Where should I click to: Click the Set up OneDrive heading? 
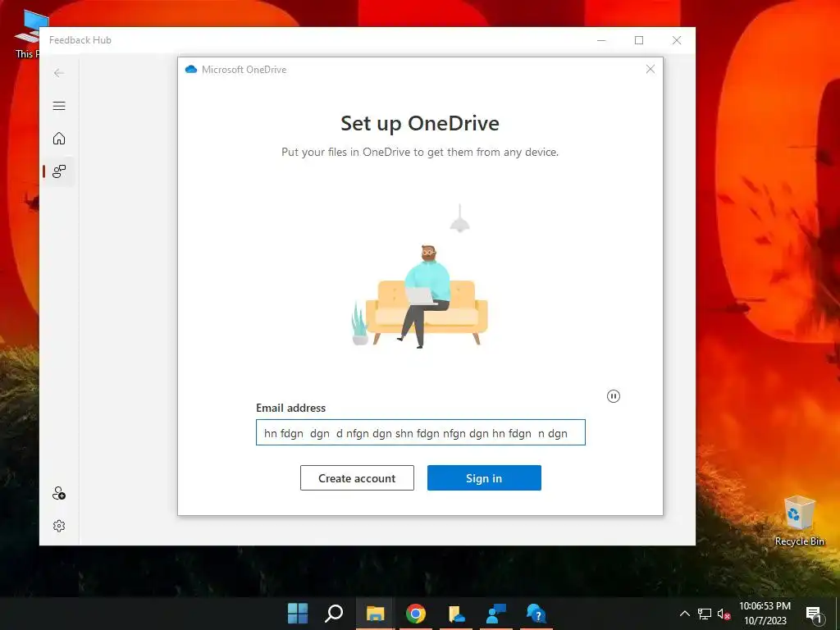coord(420,123)
